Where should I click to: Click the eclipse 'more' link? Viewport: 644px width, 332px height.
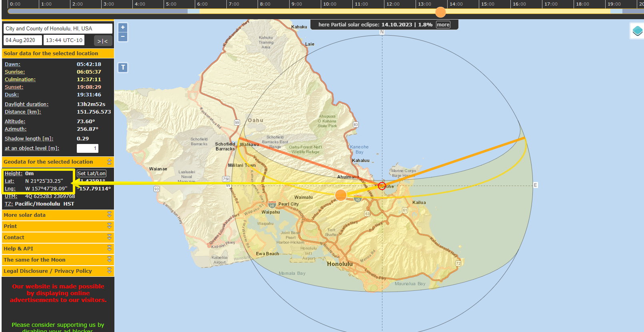tap(443, 25)
